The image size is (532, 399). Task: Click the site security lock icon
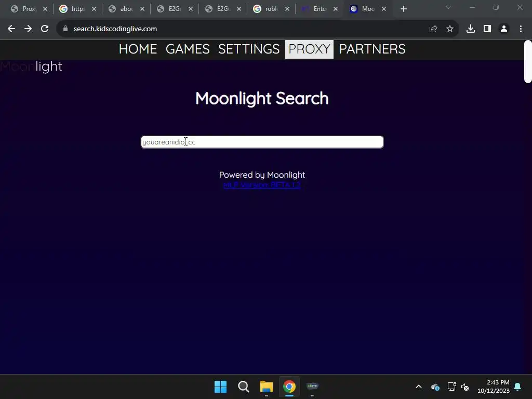coord(65,29)
